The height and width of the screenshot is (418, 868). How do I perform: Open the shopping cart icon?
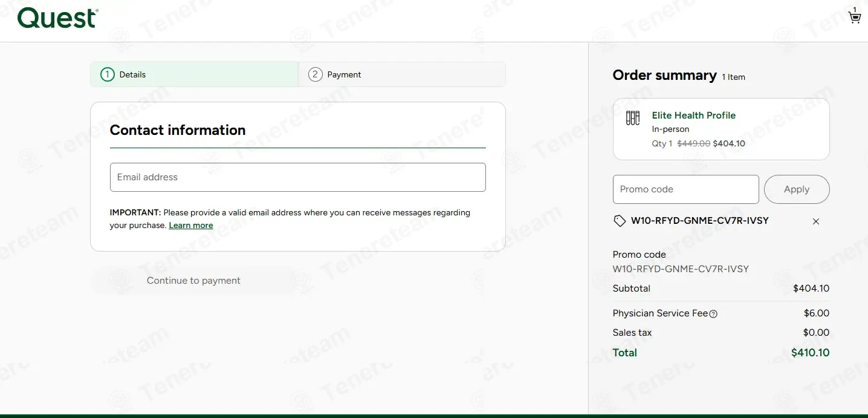pos(855,18)
